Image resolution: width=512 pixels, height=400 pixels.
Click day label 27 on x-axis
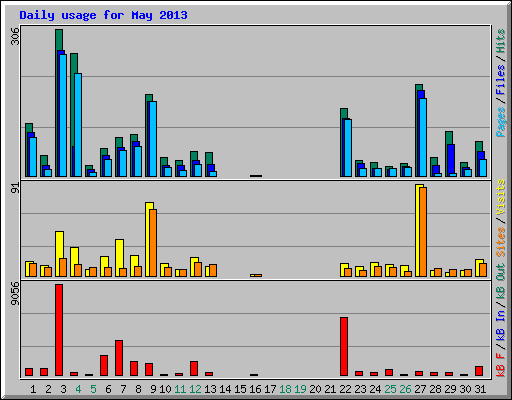tap(420, 389)
